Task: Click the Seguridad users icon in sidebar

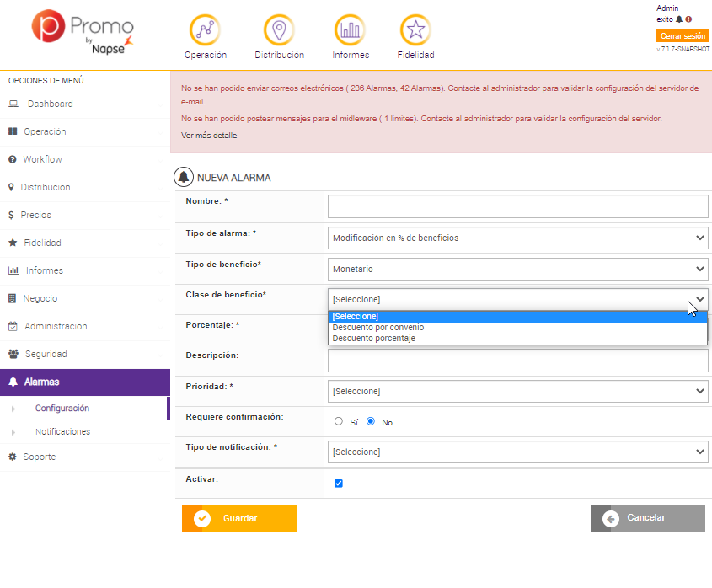Action: (13, 354)
